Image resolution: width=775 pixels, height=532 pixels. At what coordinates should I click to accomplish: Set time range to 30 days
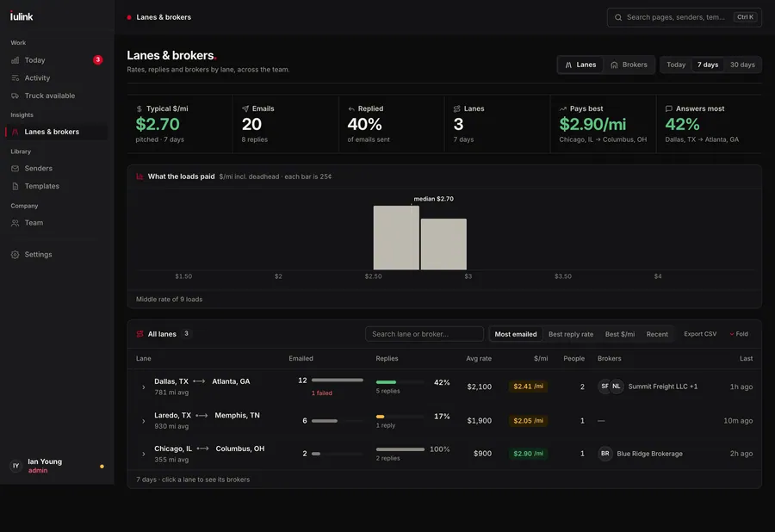[742, 65]
